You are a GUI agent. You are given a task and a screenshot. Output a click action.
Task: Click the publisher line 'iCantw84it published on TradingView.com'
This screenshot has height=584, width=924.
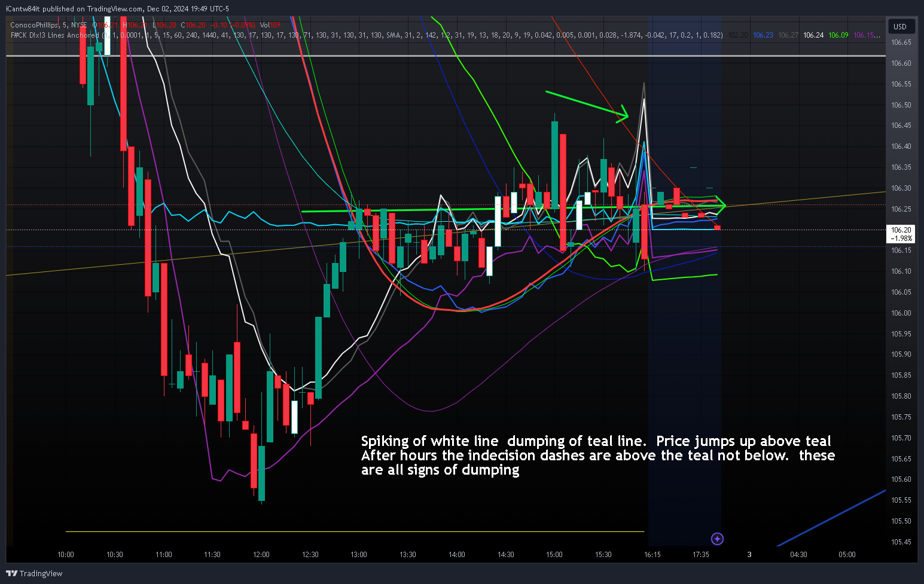pos(75,8)
